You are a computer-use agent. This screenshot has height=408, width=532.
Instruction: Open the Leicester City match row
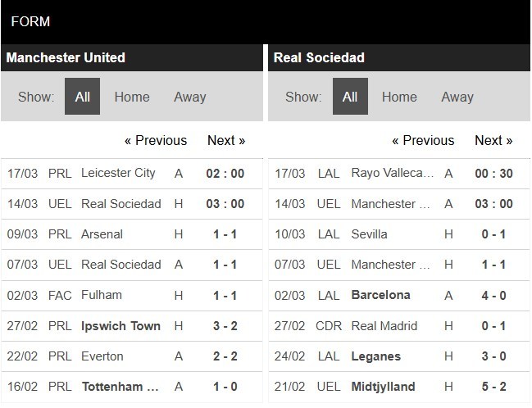click(132, 174)
